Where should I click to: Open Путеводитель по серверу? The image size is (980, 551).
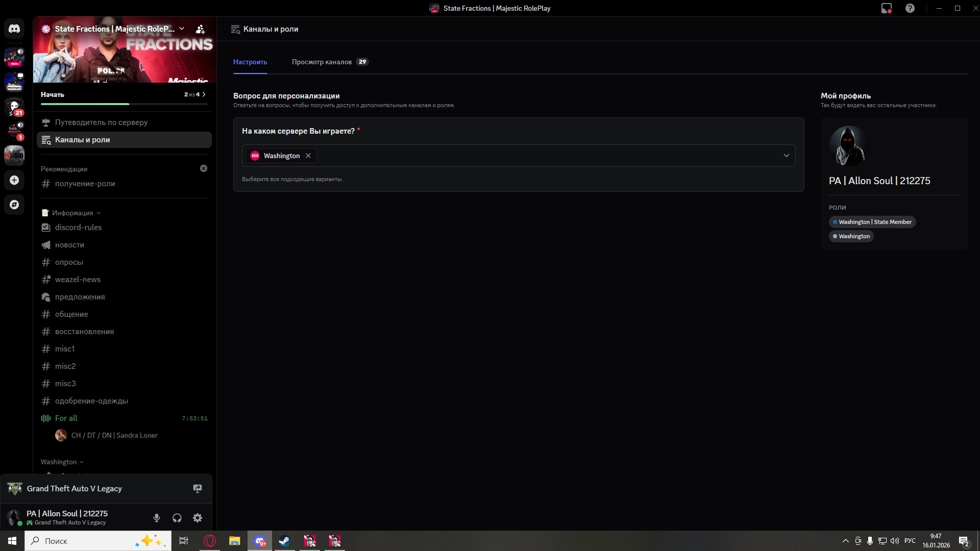101,122
